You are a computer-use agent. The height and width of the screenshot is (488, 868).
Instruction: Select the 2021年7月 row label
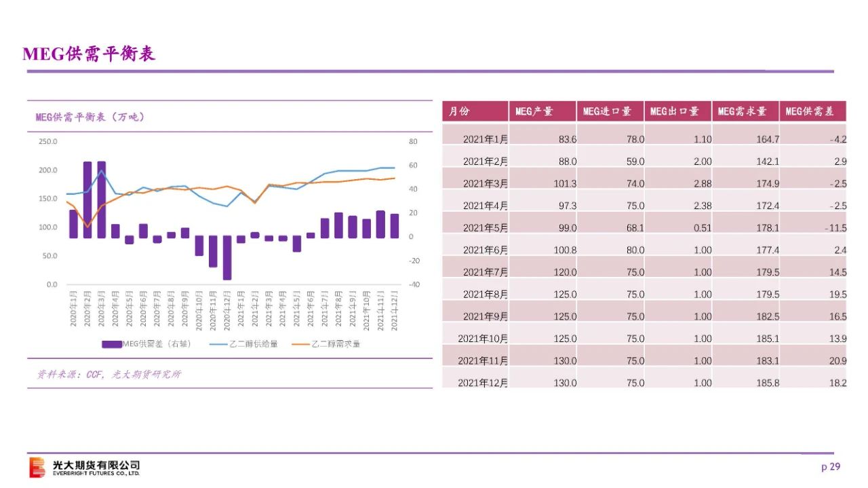click(486, 272)
